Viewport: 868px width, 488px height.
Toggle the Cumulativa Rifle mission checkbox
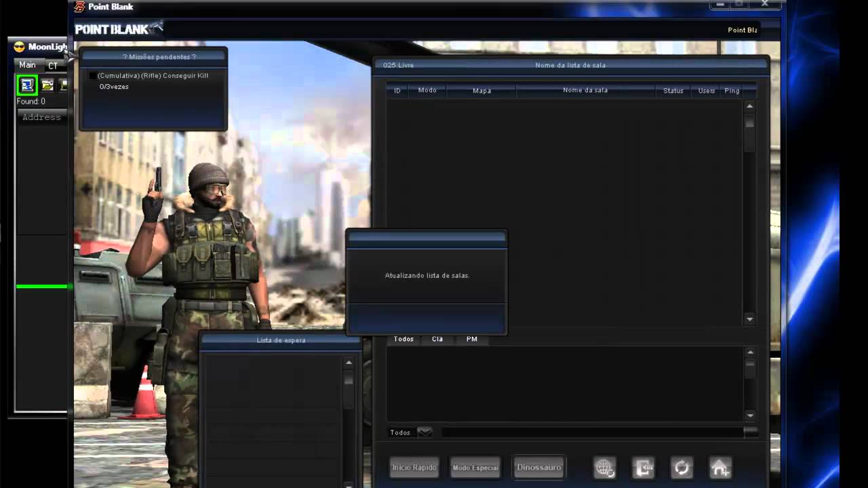click(93, 76)
